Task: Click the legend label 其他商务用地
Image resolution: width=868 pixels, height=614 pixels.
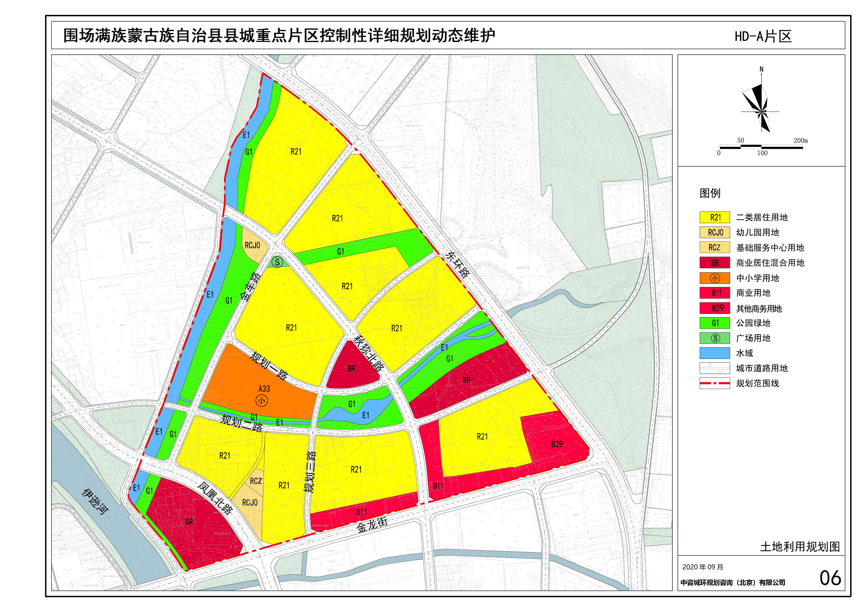Action: [x=759, y=309]
